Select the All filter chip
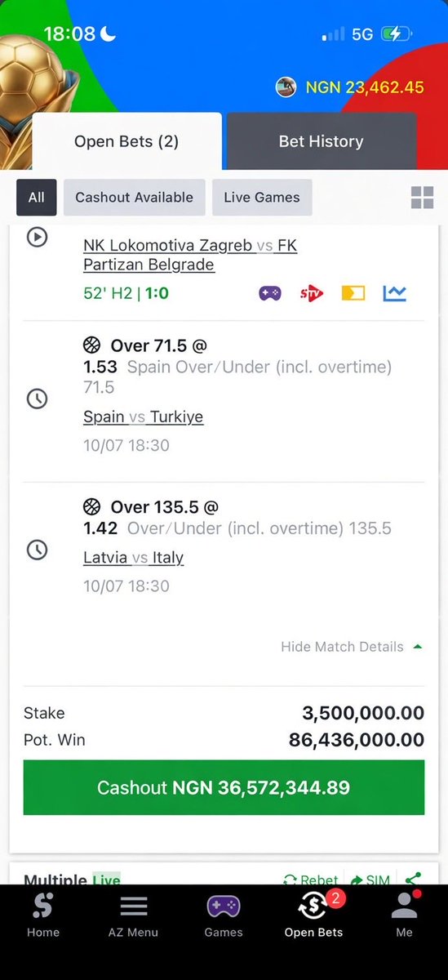The width and height of the screenshot is (448, 980). tap(37, 197)
